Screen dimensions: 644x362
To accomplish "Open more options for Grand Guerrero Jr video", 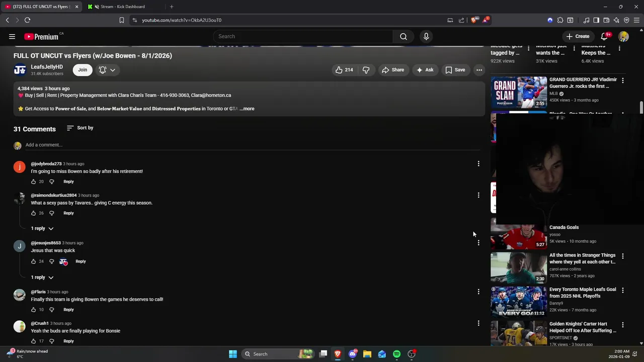I will coord(623,80).
